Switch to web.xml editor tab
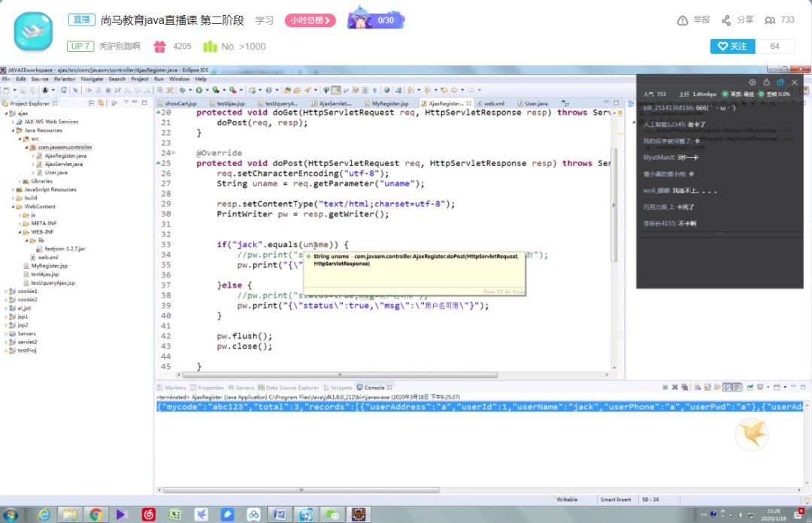 coord(490,104)
